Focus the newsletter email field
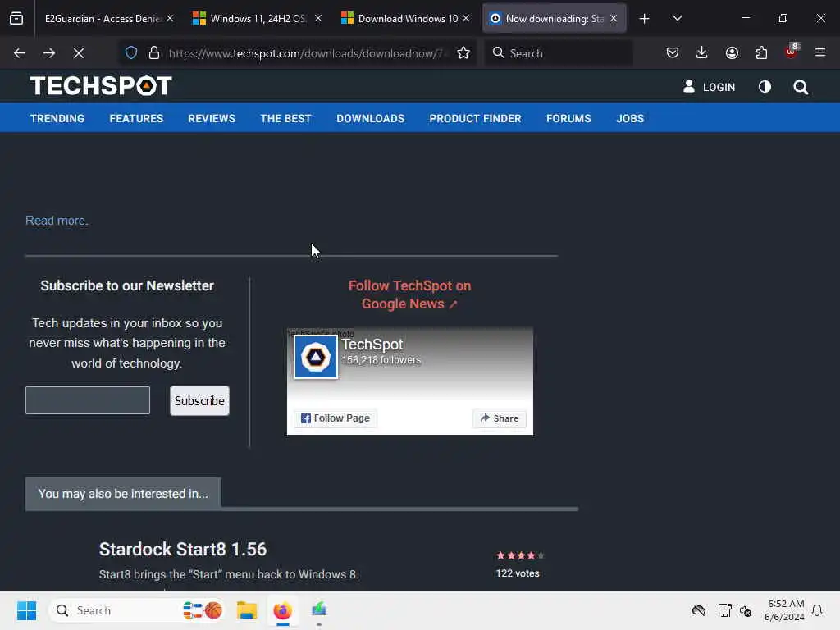This screenshot has width=840, height=630. click(x=88, y=400)
